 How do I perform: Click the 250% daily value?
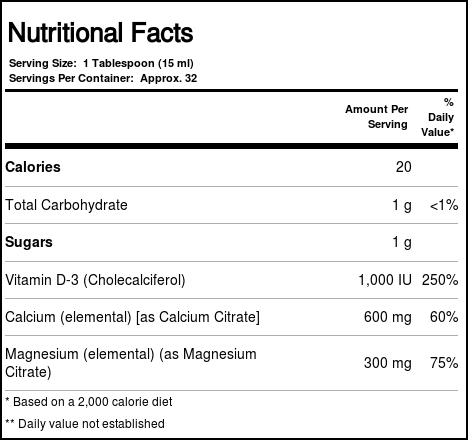(440, 280)
